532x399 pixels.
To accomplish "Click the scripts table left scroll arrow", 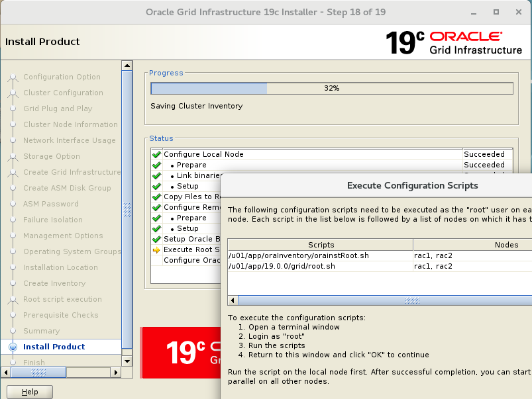I will (233, 300).
